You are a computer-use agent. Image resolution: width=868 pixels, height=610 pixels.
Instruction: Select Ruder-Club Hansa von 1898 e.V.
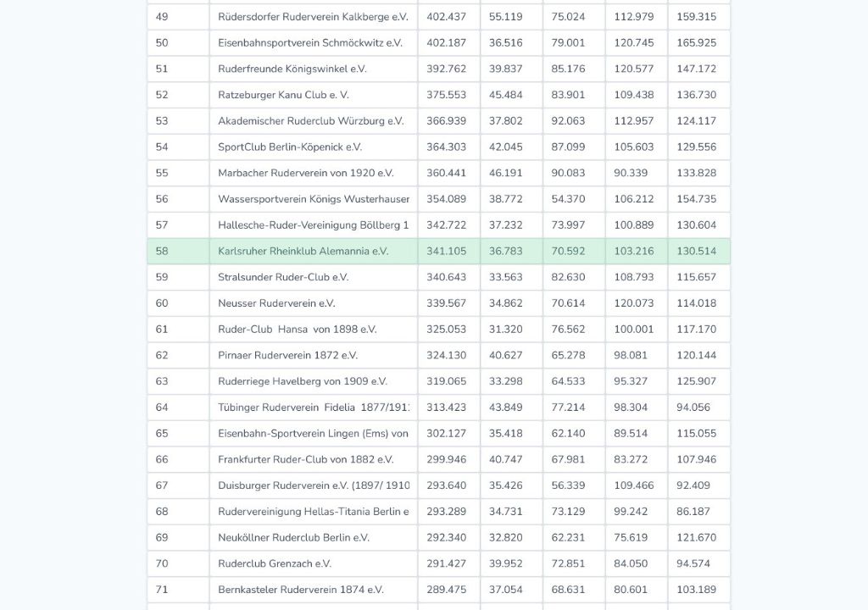point(298,329)
